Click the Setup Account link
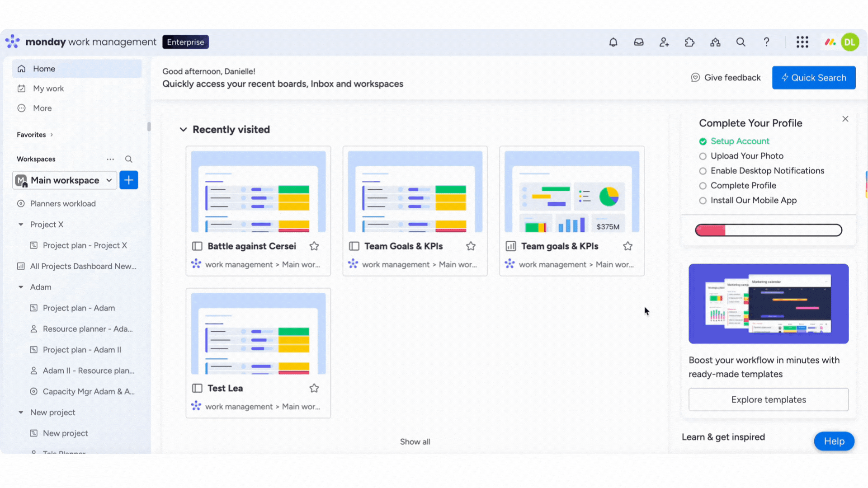 [740, 141]
